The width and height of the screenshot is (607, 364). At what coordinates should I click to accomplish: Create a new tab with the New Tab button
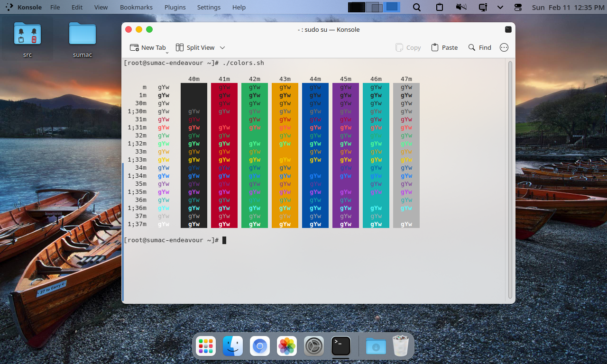point(148,47)
